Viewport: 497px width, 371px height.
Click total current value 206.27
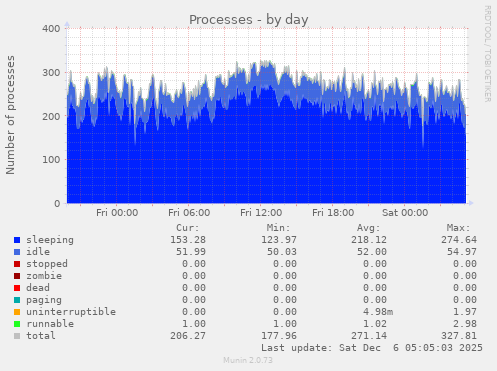point(188,336)
